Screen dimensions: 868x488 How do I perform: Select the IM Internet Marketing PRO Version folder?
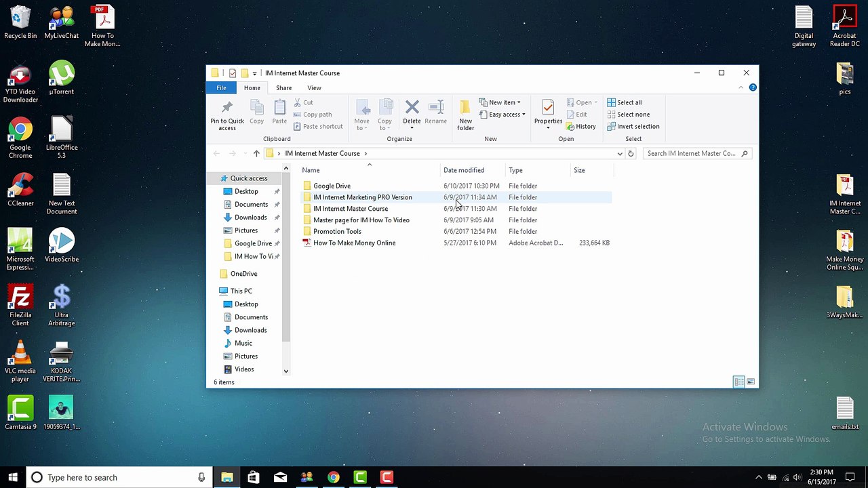click(362, 197)
